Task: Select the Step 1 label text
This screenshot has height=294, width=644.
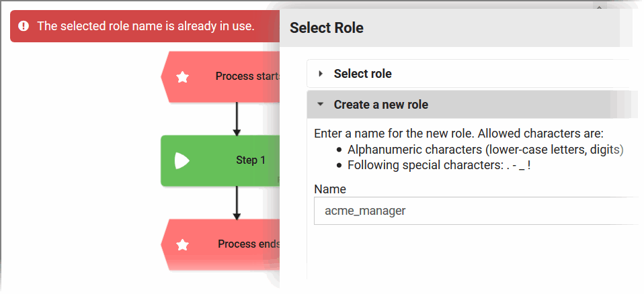Action: (251, 160)
